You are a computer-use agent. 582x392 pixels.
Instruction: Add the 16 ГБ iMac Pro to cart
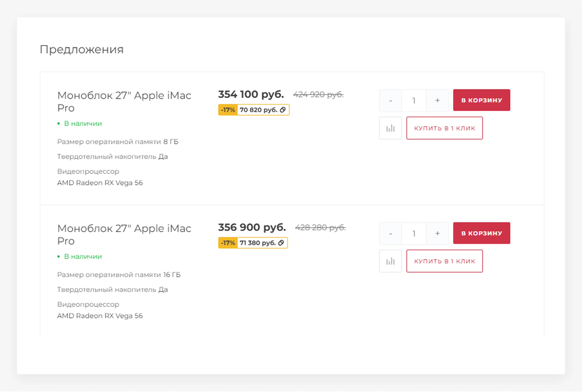click(x=481, y=233)
